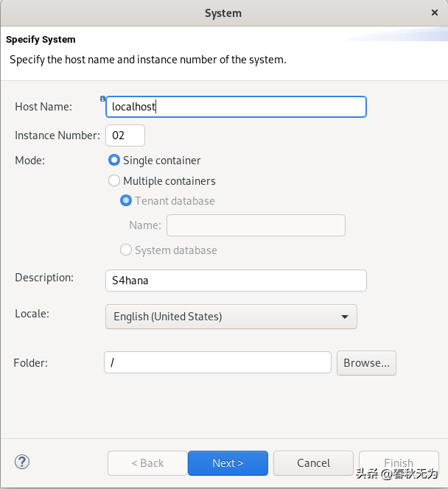Image resolution: width=448 pixels, height=489 pixels.
Task: Close the System dialog window
Action: point(435,13)
